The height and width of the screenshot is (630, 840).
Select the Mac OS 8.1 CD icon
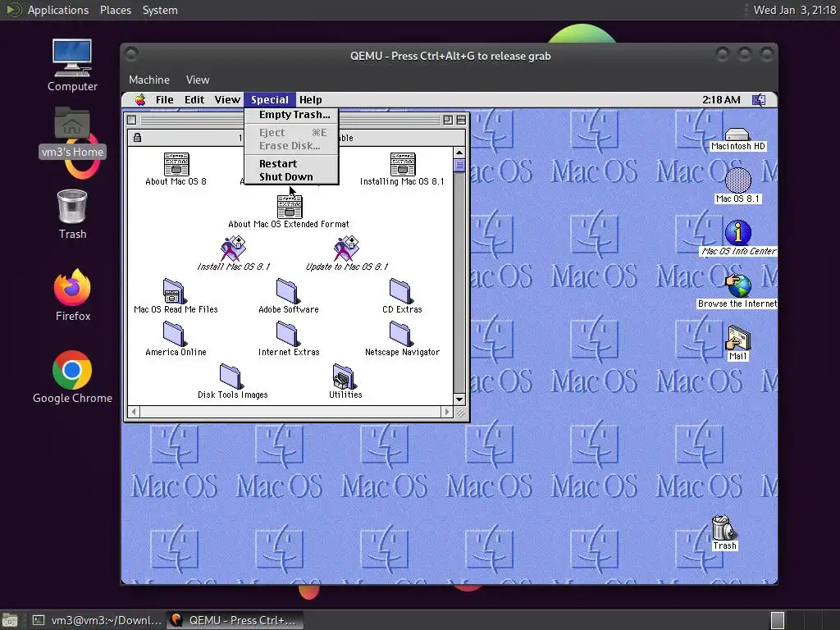(737, 180)
